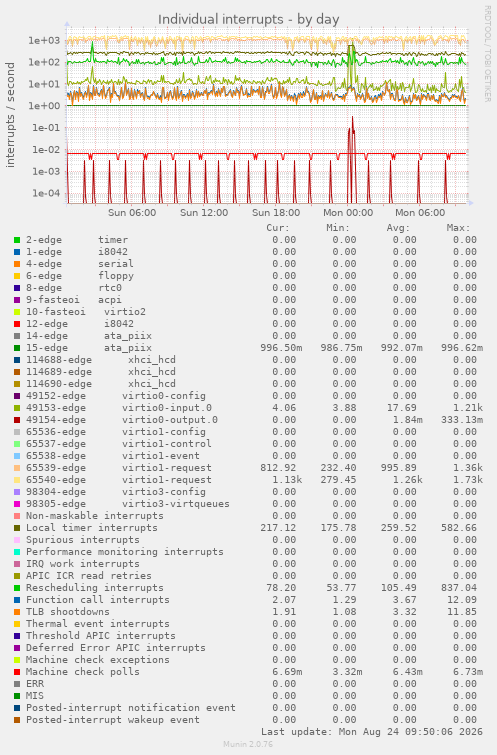Screen dimensions: 497x755
Task: Click the 65540-edge virtio1-request yellow swatch
Action: tap(17, 480)
